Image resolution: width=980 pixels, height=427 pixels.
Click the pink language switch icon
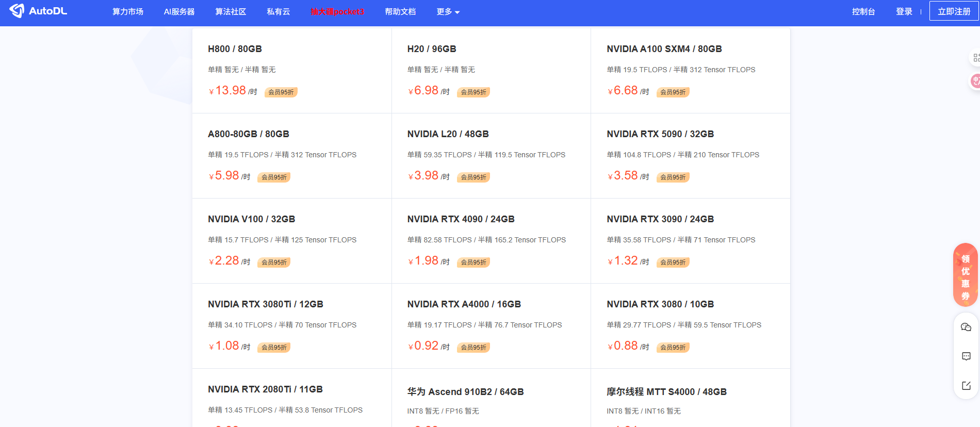pyautogui.click(x=975, y=80)
